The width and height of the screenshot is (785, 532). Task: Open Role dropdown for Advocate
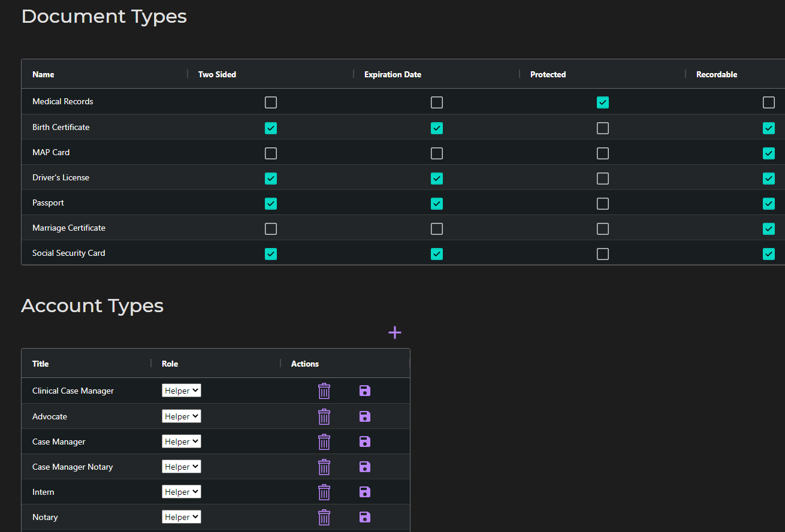(x=182, y=416)
